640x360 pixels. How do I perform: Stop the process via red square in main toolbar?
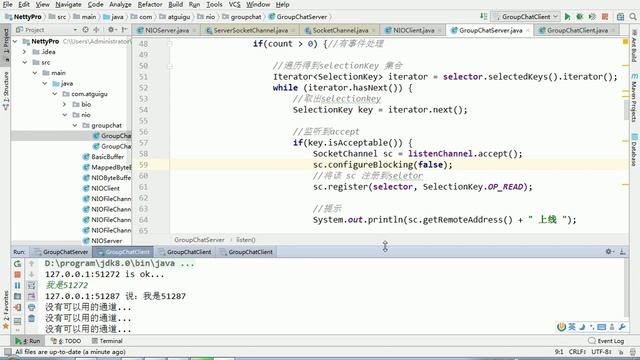coord(605,17)
